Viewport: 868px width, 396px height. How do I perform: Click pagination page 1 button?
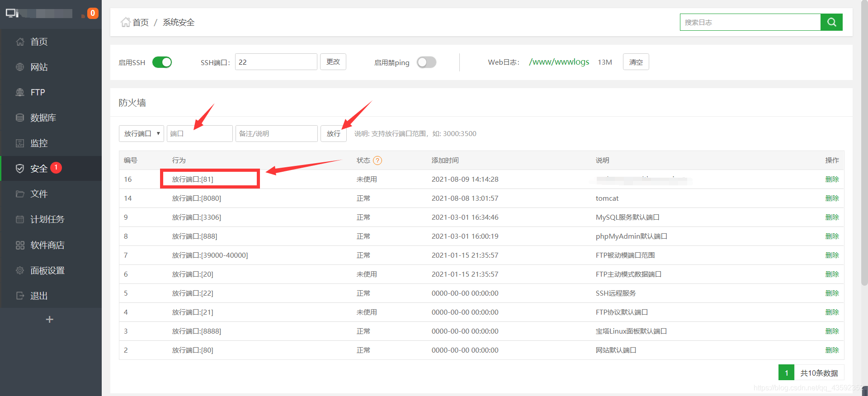786,372
